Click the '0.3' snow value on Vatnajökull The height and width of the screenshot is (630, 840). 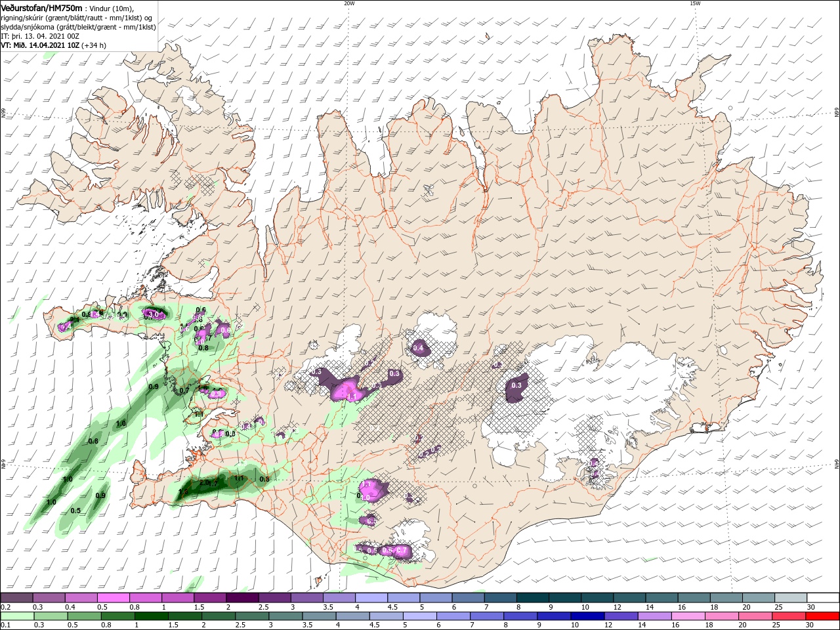(x=516, y=385)
